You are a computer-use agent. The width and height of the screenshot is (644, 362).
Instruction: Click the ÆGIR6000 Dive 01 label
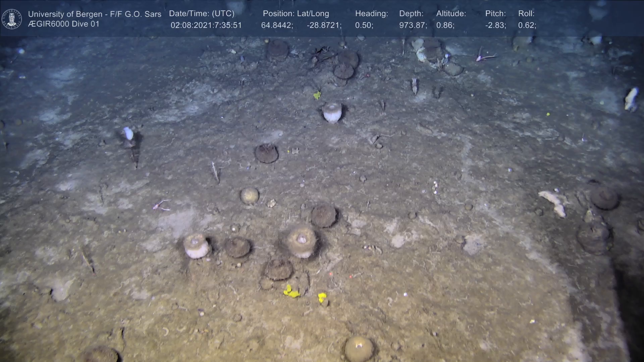pyautogui.click(x=64, y=24)
